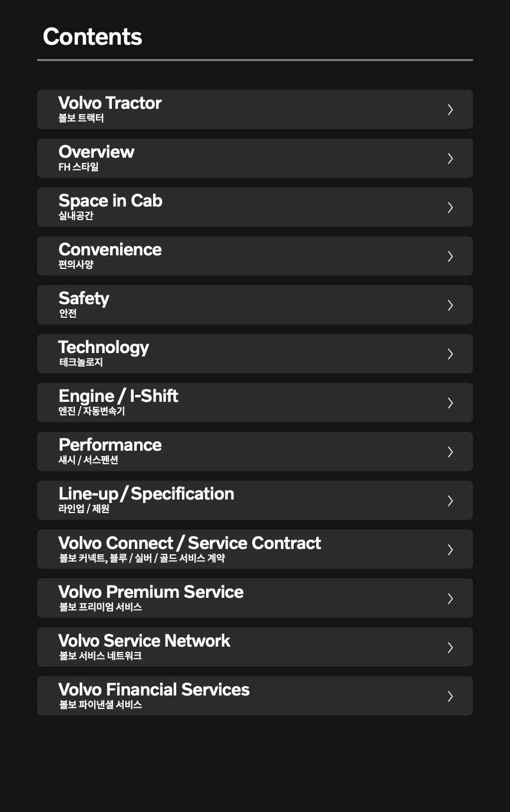
Task: Select the Safety heading text
Action: [x=84, y=298]
